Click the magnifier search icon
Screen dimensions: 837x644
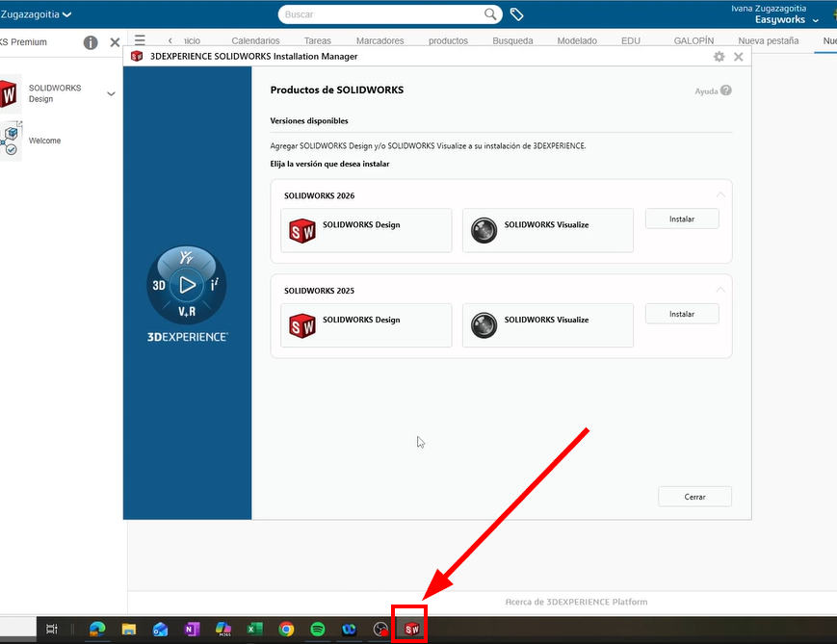(x=491, y=14)
